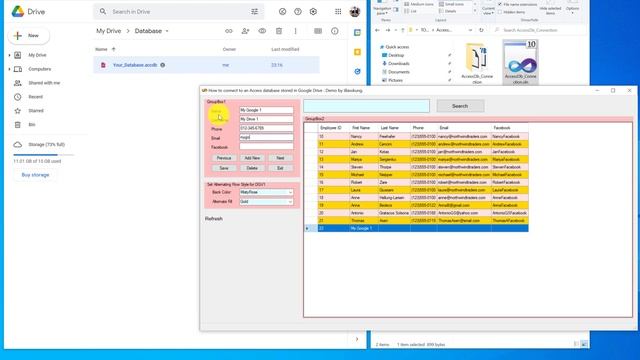This screenshot has height=360, width=640.
Task: Choose Medium icons layout in Explorer
Action: 419,4
